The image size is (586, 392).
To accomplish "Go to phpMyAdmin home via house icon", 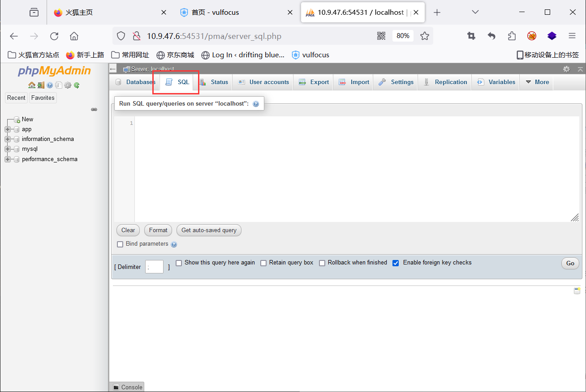I will coord(31,85).
